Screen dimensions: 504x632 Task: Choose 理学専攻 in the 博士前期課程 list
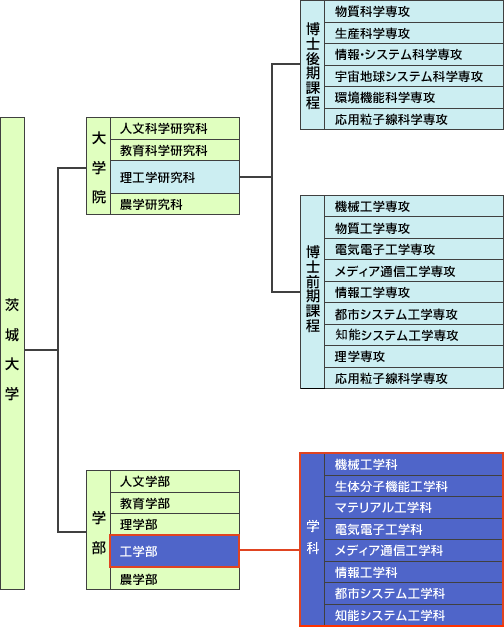coord(414,356)
